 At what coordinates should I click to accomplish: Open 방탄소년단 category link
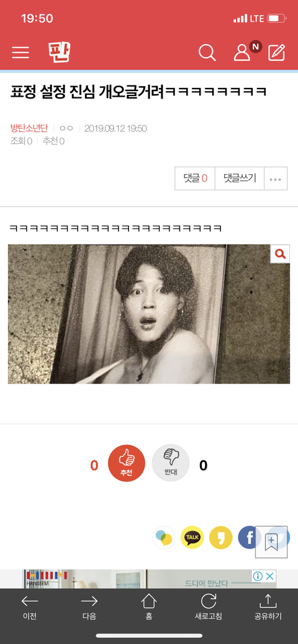click(x=29, y=128)
